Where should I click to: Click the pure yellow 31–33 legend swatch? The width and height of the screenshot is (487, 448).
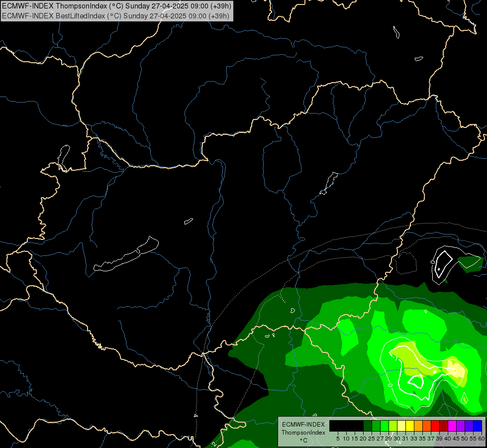click(x=410, y=426)
